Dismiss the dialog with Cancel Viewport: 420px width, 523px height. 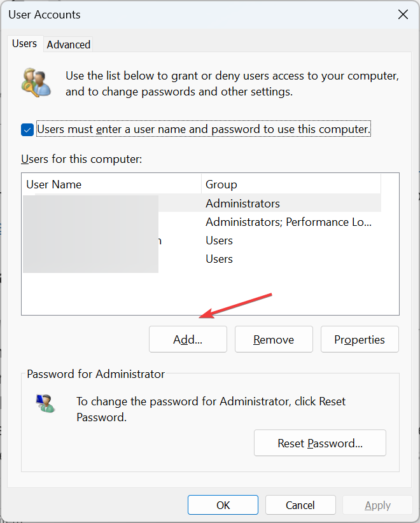pyautogui.click(x=300, y=505)
